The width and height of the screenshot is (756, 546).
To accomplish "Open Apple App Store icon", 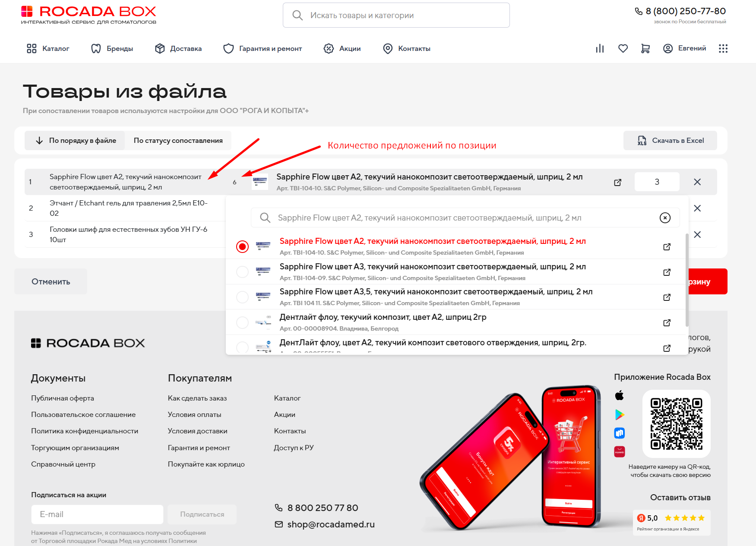I will [x=620, y=395].
